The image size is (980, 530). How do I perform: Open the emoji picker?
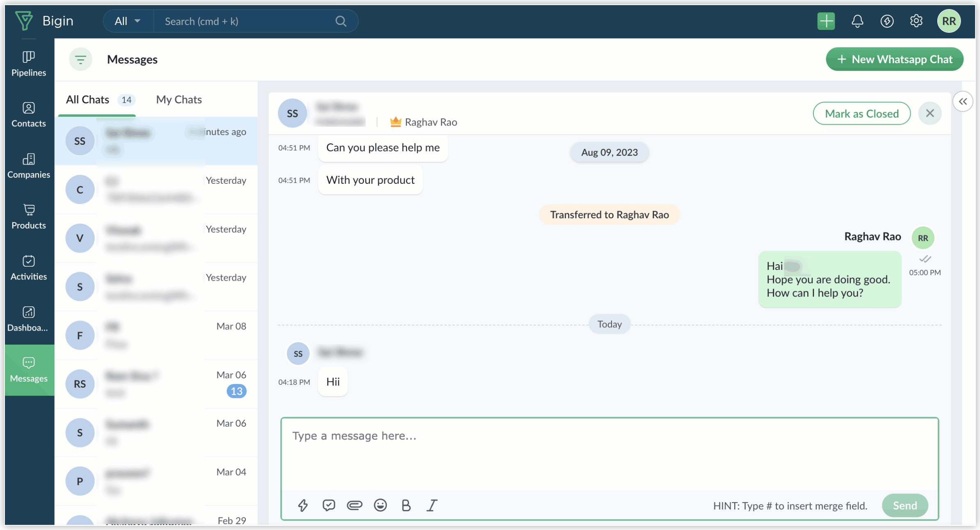[380, 505]
